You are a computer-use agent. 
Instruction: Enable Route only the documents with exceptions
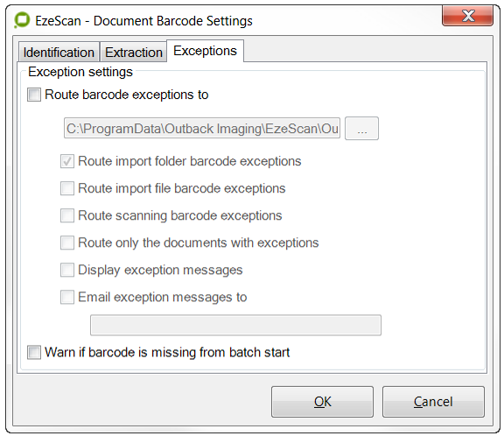(67, 243)
